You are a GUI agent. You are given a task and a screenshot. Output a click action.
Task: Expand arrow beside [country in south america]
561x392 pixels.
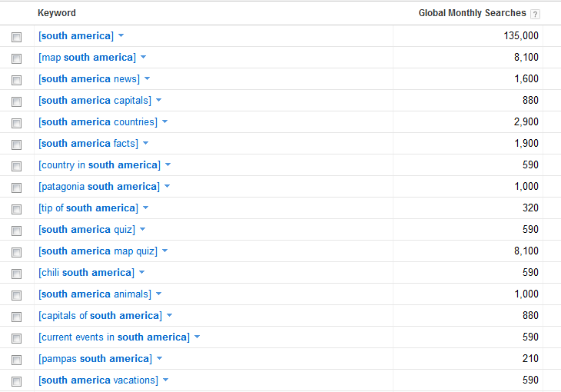click(168, 164)
